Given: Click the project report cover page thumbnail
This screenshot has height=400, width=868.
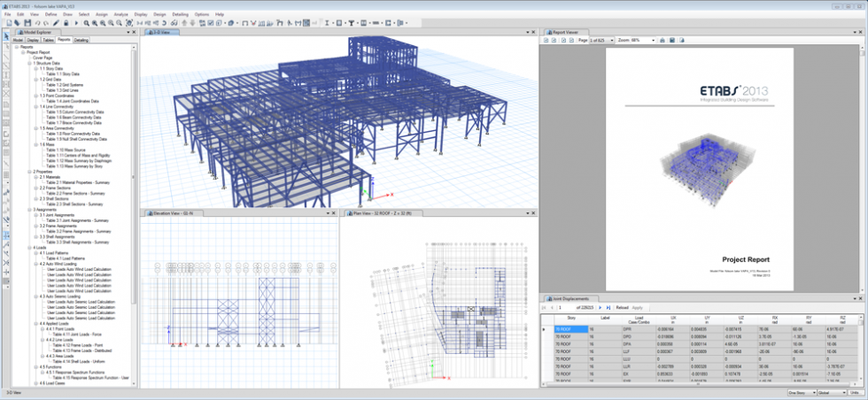Looking at the screenshot, I should click(x=699, y=169).
